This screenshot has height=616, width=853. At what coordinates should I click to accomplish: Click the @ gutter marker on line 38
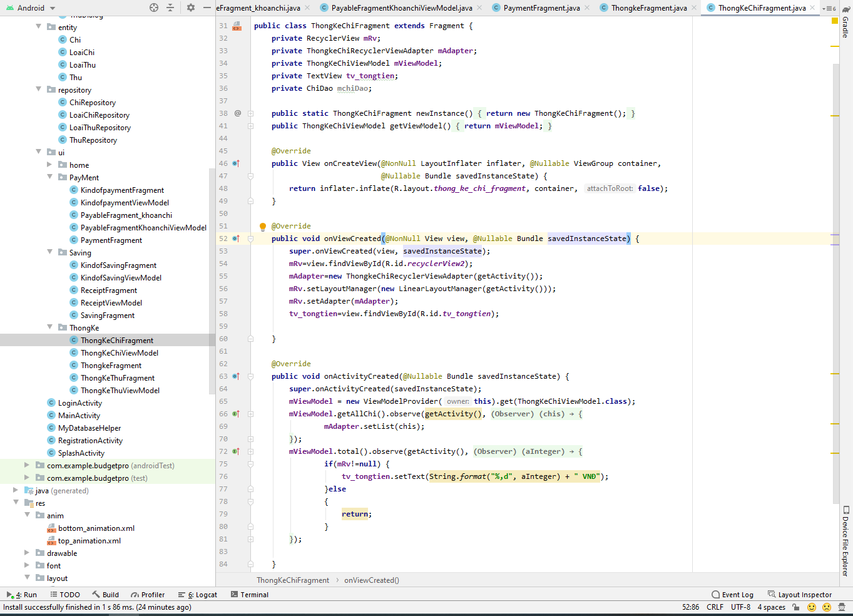point(238,113)
